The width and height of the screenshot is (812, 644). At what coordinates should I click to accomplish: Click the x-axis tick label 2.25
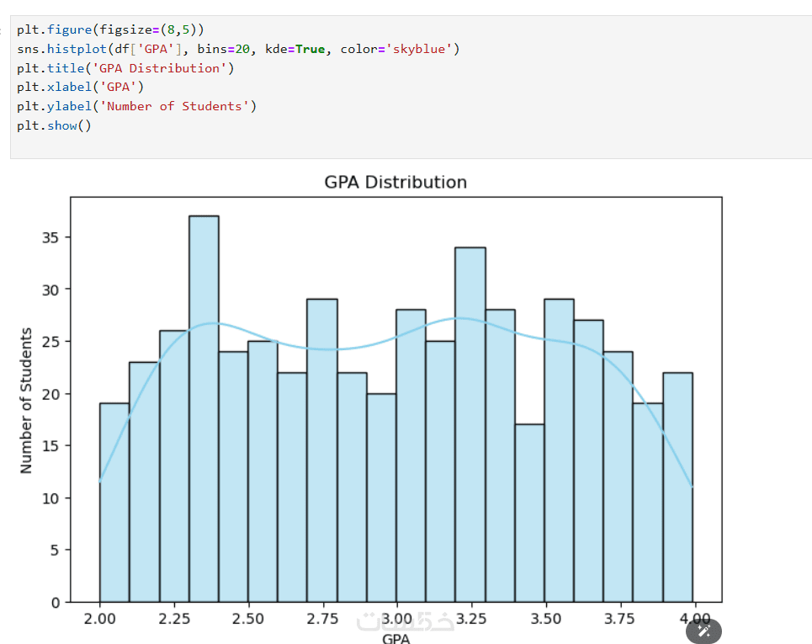pos(174,619)
